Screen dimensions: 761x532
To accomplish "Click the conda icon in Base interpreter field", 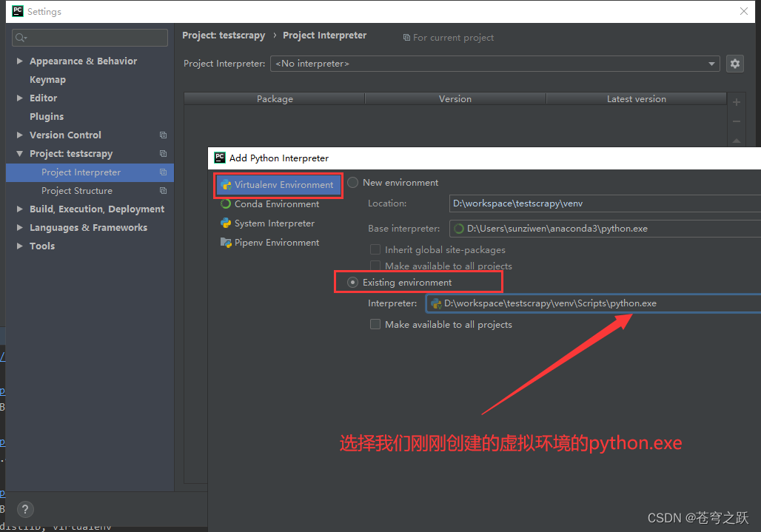I will tap(459, 229).
